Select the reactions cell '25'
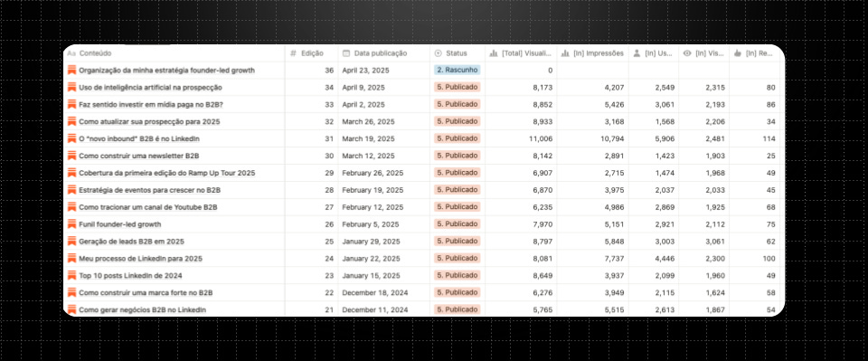 point(754,156)
